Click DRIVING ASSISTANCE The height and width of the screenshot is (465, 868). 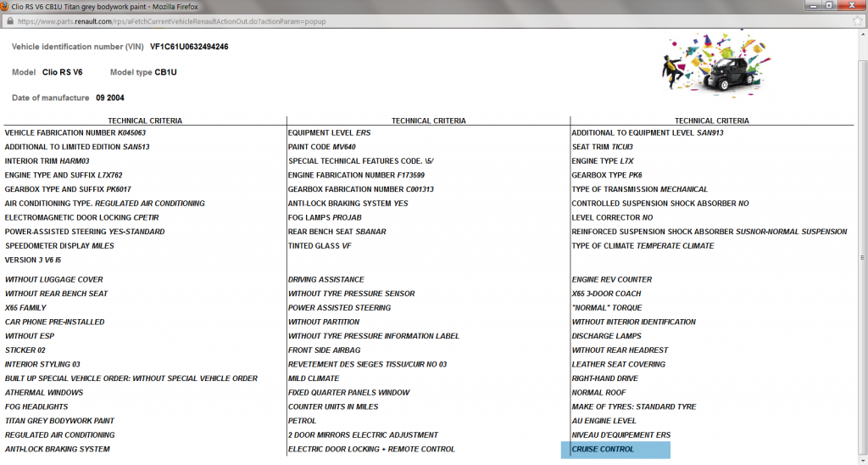pyautogui.click(x=326, y=280)
